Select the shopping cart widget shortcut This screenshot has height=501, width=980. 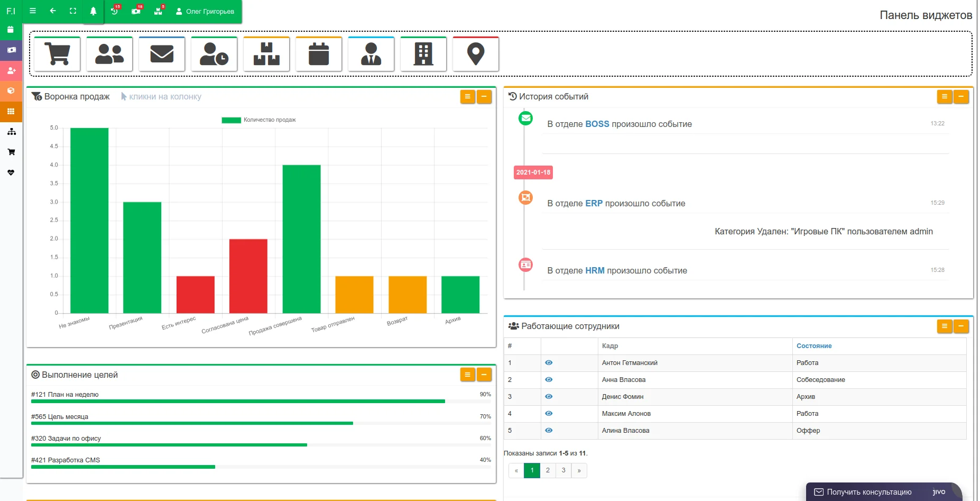pyautogui.click(x=56, y=53)
